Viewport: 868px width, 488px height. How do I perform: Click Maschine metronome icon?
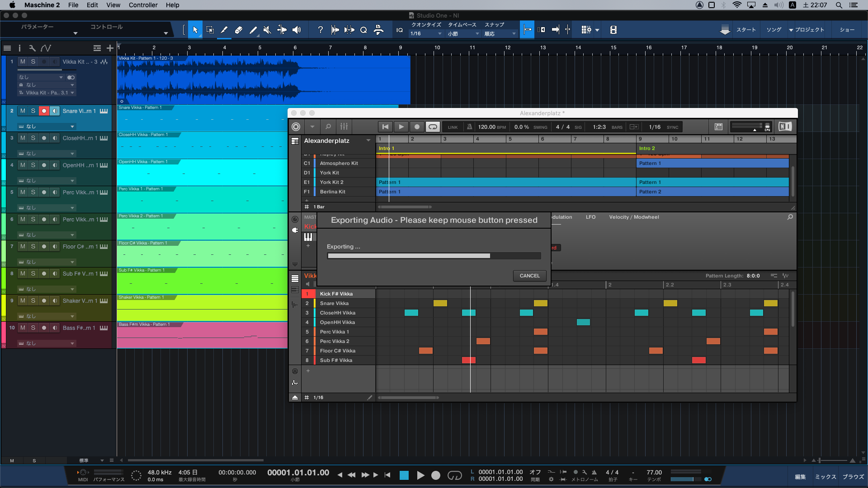[469, 127]
